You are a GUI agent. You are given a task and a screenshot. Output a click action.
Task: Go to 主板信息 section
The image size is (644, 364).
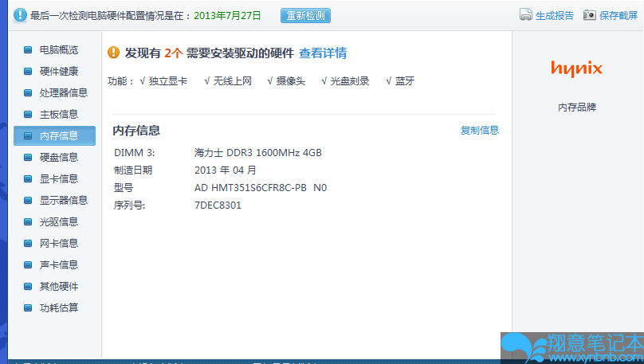click(59, 115)
